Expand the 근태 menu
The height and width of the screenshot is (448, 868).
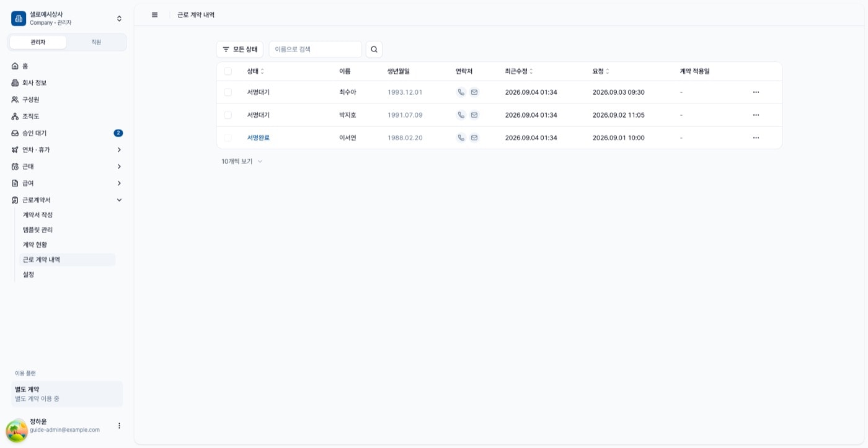coord(67,166)
